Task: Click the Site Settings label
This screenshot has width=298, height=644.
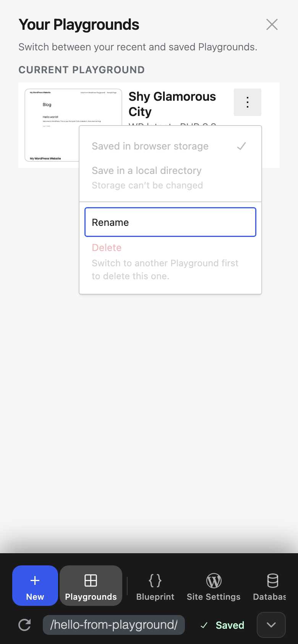Action: (214, 597)
